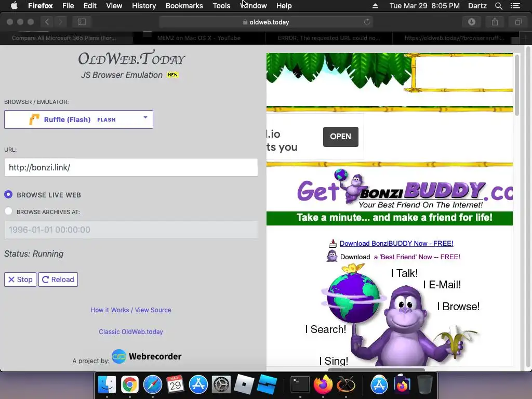Open Notification Center list icon
The height and width of the screenshot is (399, 532).
click(x=515, y=6)
